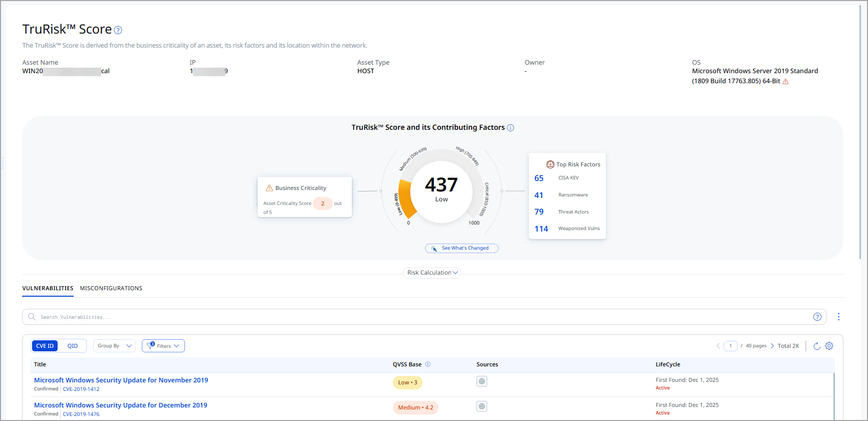Click the Title column header

click(x=40, y=364)
